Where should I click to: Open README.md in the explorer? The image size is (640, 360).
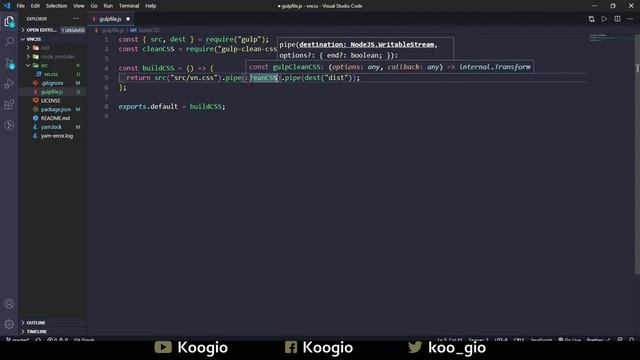pos(55,118)
